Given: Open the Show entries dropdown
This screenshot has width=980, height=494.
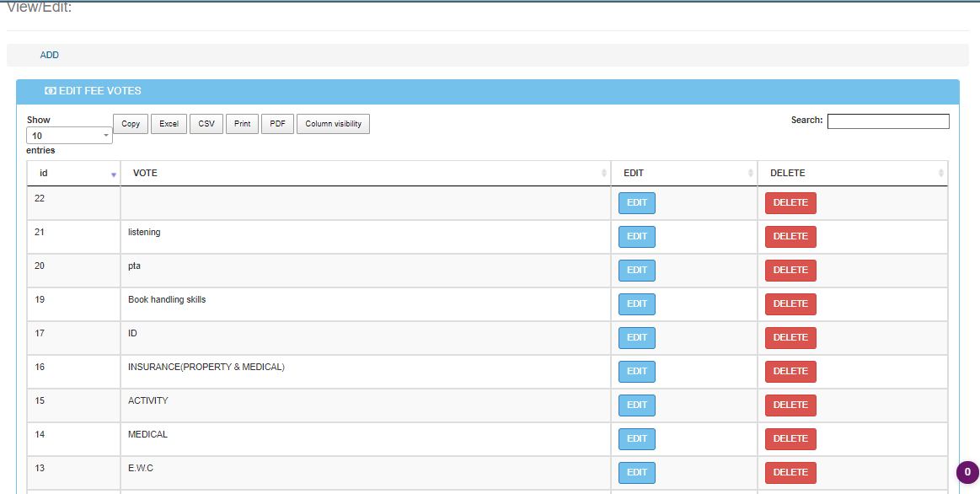Looking at the screenshot, I should click(x=69, y=136).
